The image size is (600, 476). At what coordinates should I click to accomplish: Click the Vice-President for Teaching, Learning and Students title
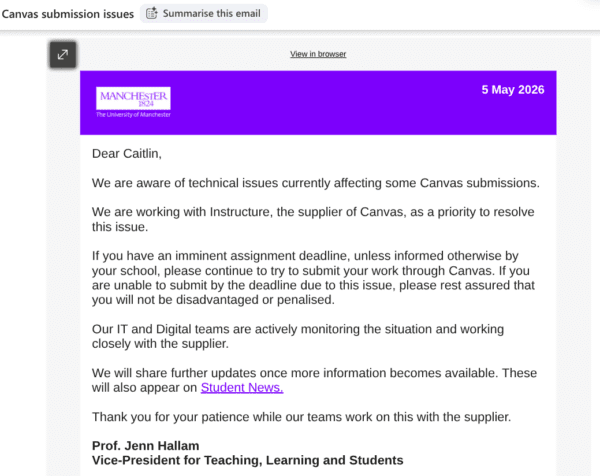click(248, 460)
